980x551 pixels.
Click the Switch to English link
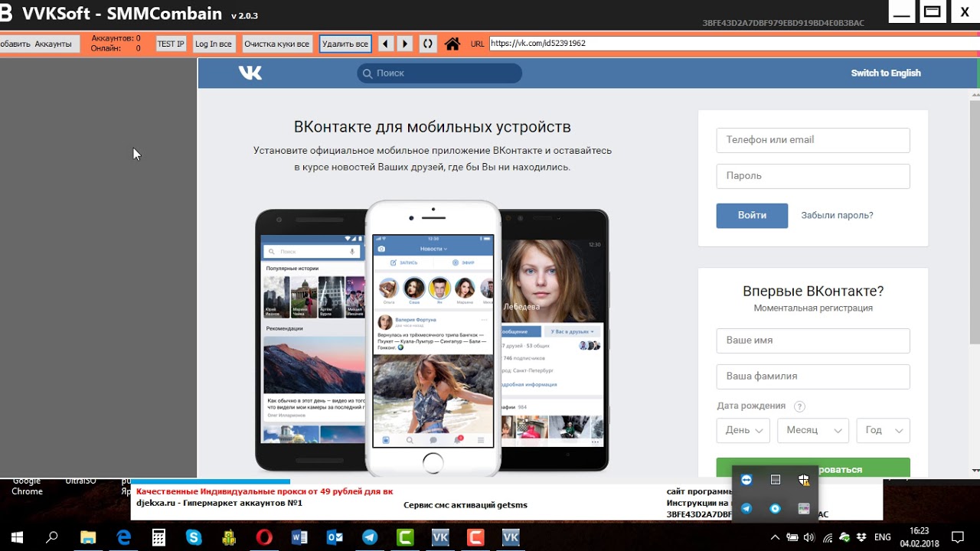tap(886, 73)
